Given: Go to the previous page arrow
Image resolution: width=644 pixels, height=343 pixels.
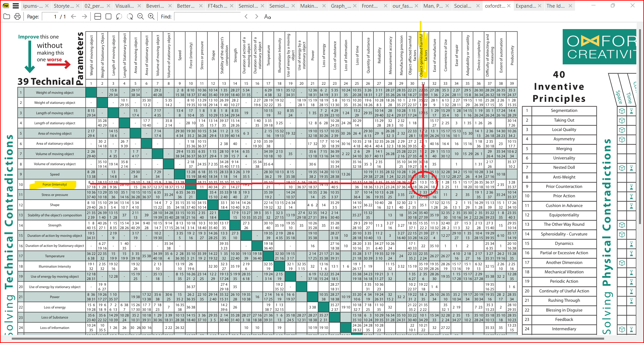Looking at the screenshot, I should (x=74, y=16).
